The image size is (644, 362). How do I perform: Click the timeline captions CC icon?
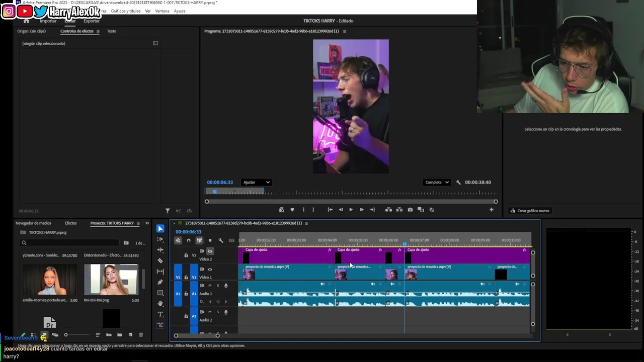pos(231,240)
